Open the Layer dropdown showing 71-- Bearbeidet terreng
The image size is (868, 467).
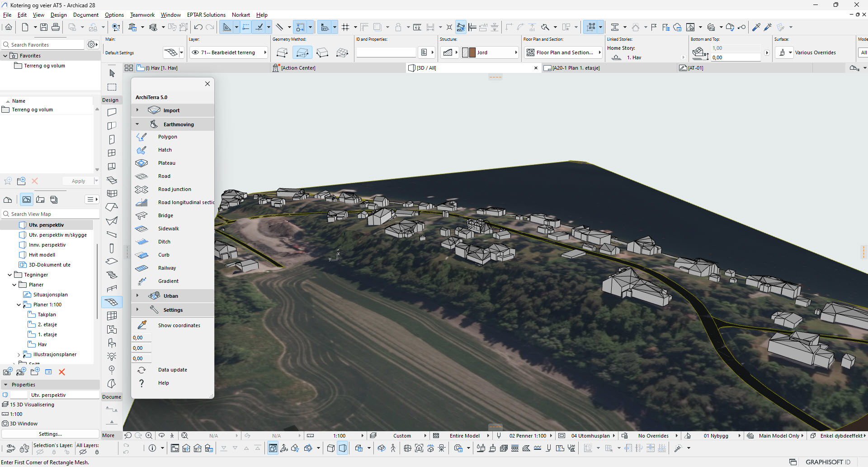(266, 52)
